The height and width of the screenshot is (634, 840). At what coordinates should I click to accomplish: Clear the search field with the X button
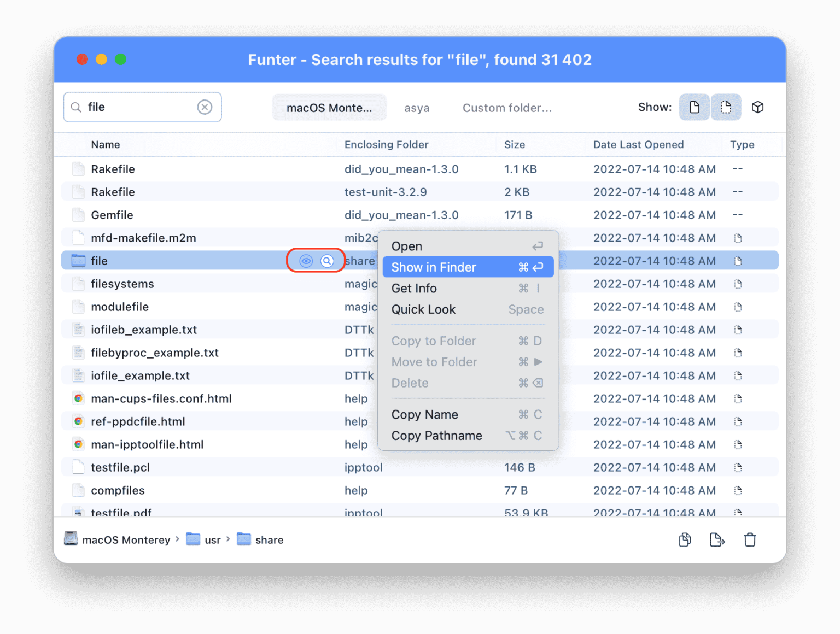[205, 107]
